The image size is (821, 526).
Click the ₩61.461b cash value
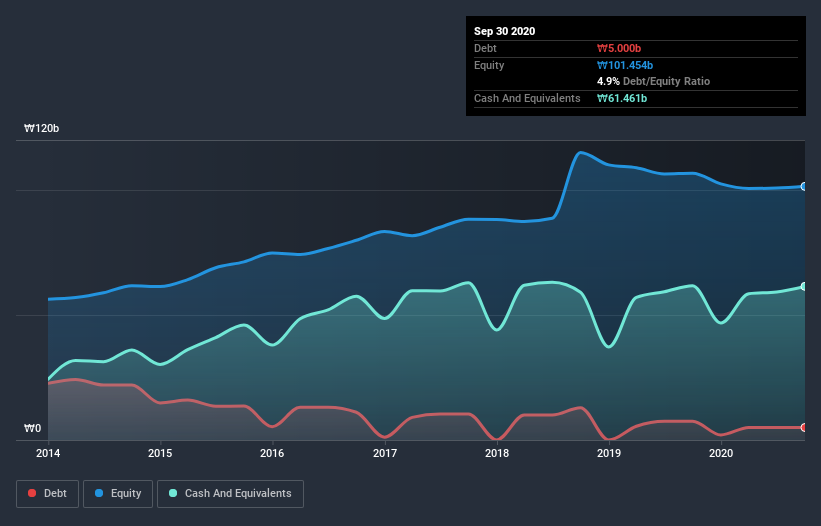click(622, 98)
